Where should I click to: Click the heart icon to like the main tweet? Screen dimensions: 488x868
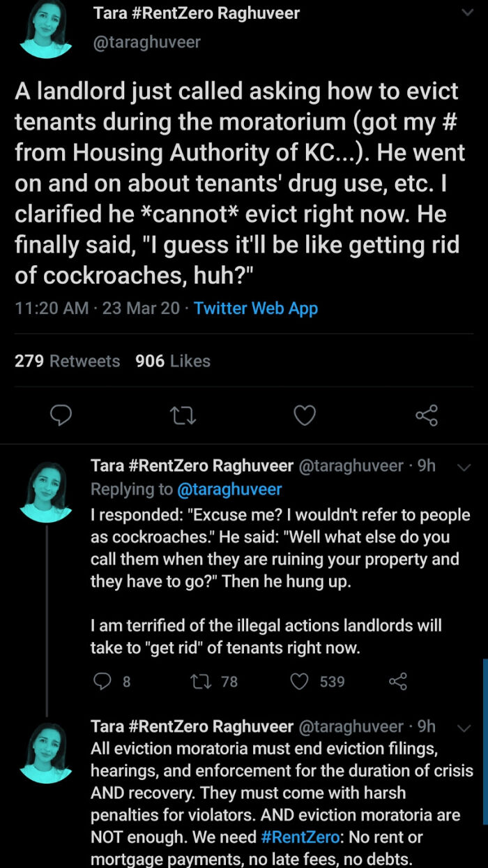point(305,416)
